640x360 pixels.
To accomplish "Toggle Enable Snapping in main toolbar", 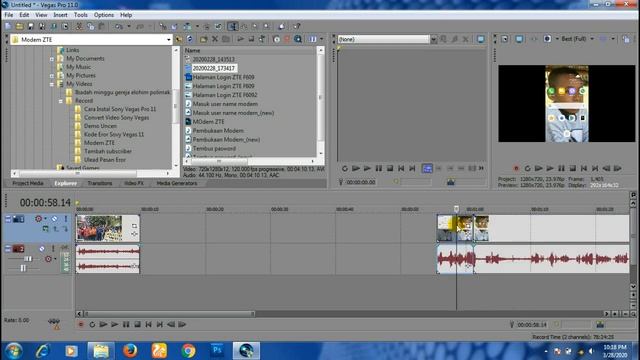I will coord(163,27).
